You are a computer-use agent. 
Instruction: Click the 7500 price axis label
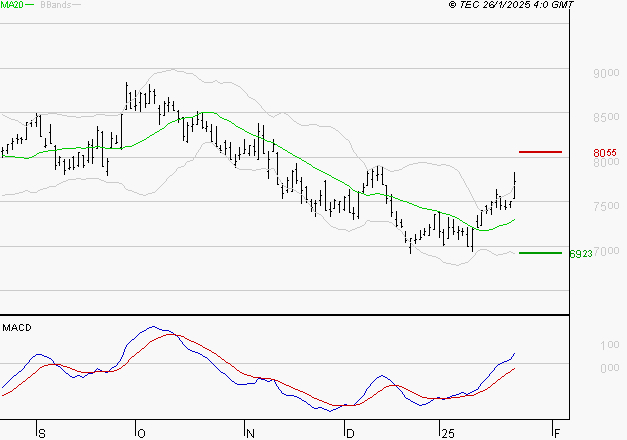coord(606,206)
